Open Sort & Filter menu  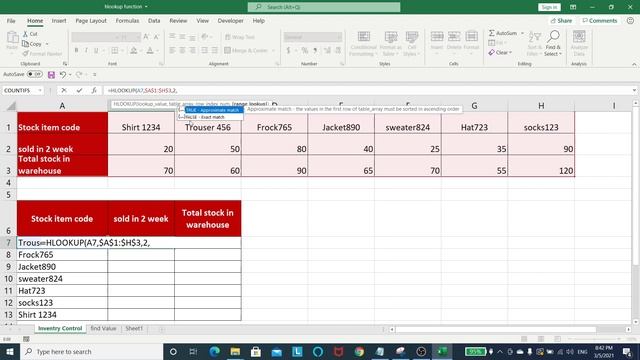[x=534, y=43]
